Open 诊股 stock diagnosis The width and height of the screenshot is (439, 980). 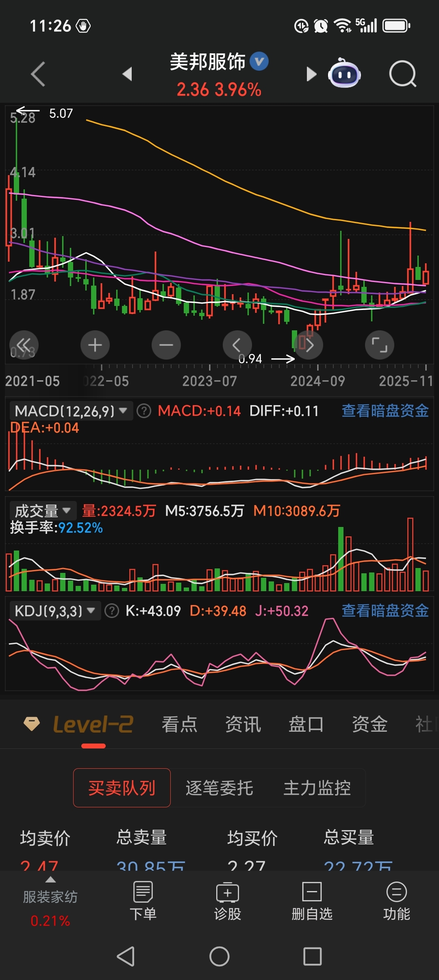click(228, 901)
